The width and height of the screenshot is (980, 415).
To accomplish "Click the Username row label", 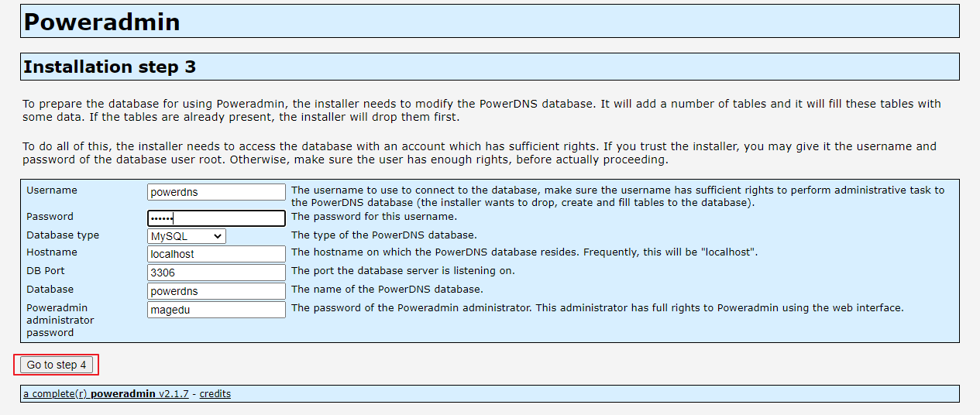I will (x=52, y=190).
